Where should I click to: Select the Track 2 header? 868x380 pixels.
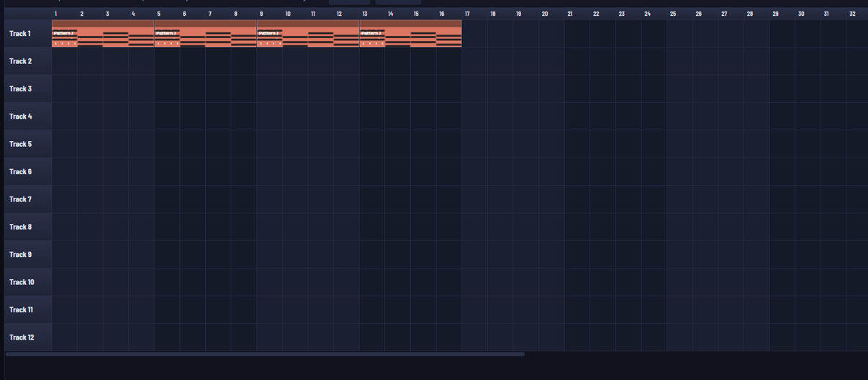[28, 61]
